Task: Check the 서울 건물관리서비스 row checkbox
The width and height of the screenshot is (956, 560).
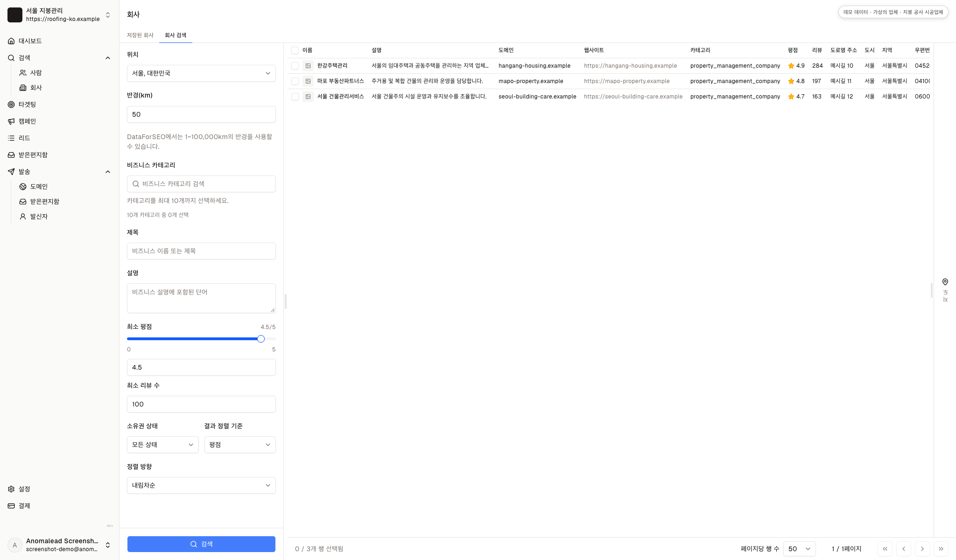Action: (295, 97)
